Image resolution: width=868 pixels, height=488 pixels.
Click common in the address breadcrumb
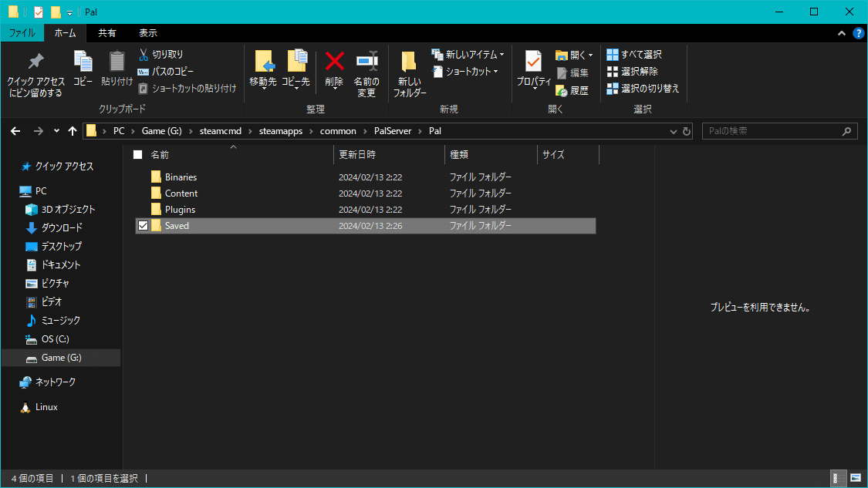pos(338,131)
